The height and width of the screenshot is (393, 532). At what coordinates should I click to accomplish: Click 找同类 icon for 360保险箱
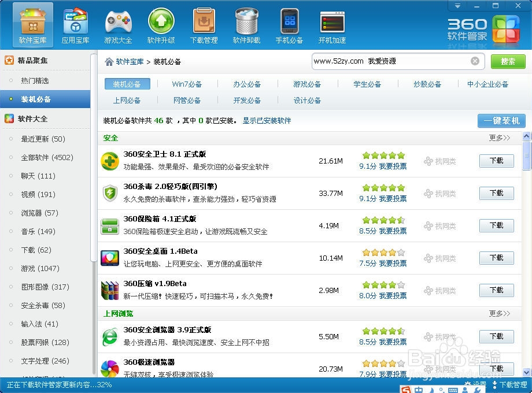(428, 226)
